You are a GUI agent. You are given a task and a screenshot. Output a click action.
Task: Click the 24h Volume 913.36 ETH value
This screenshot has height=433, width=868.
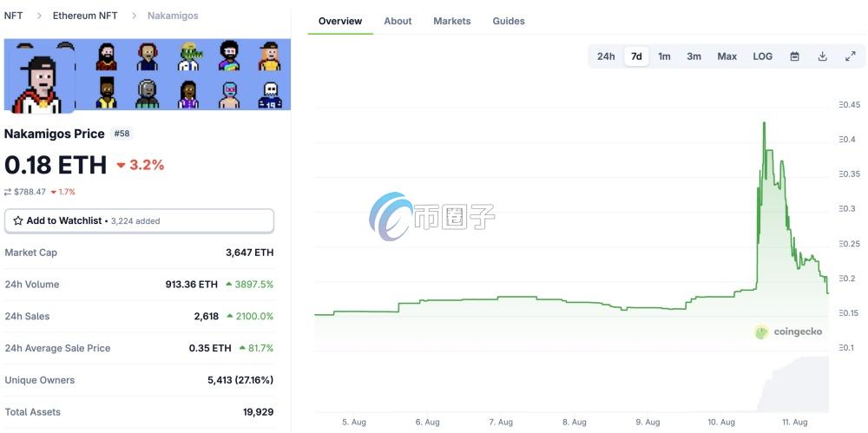[192, 285]
